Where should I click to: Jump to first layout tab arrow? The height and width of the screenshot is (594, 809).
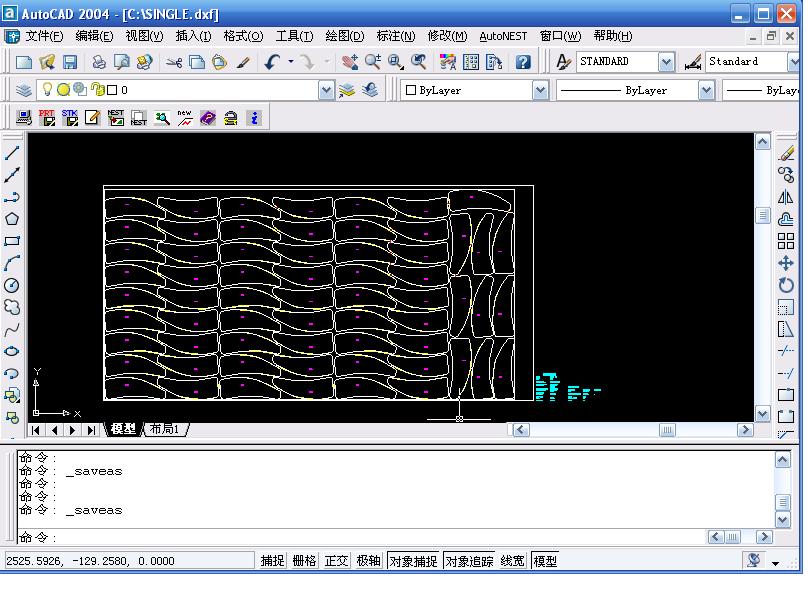36,430
